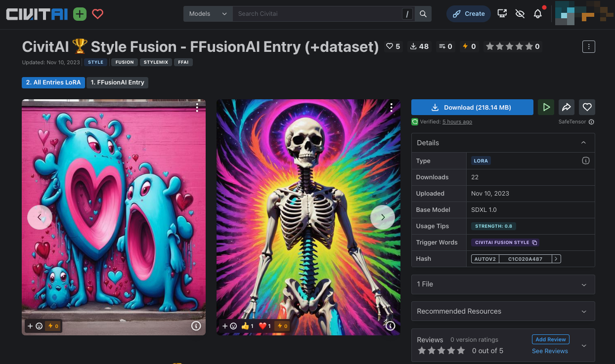Click Add Review button
615x364 pixels.
click(551, 339)
